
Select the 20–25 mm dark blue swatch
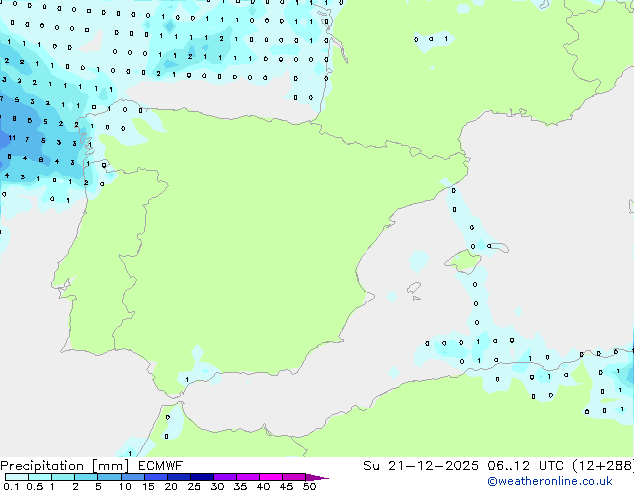179,477
